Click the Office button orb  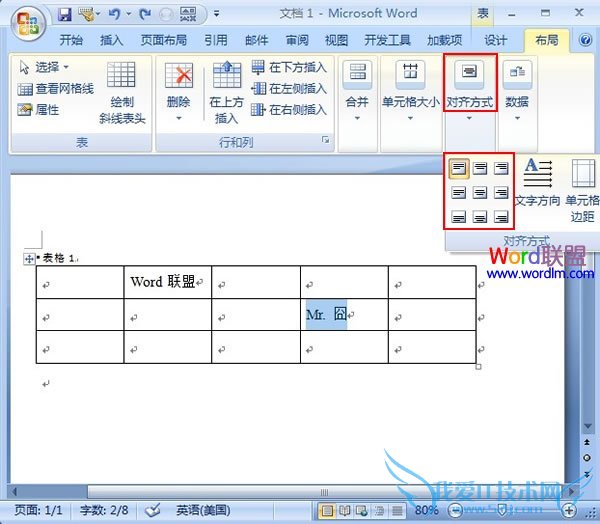point(28,25)
